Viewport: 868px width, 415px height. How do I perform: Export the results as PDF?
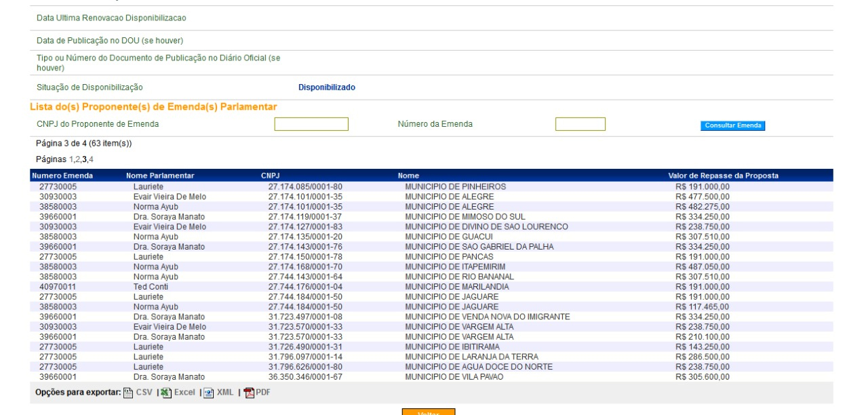[257, 392]
